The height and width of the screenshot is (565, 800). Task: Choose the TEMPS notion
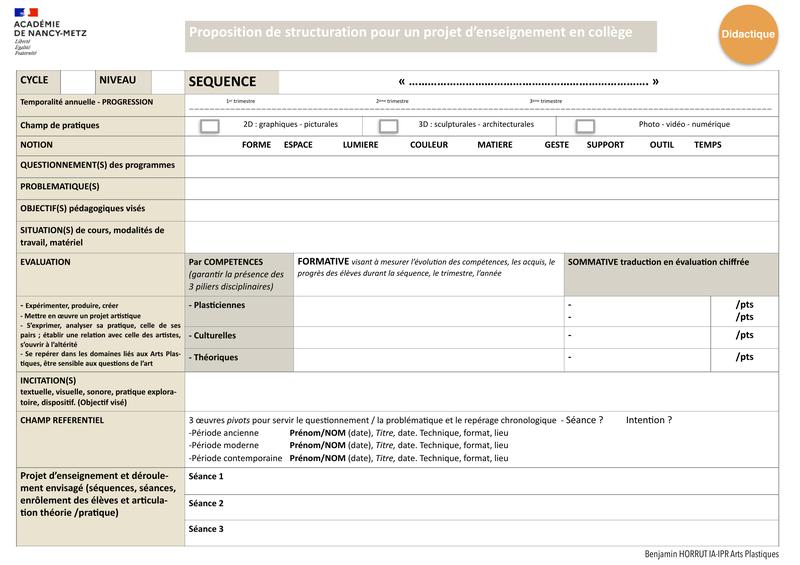point(707,145)
